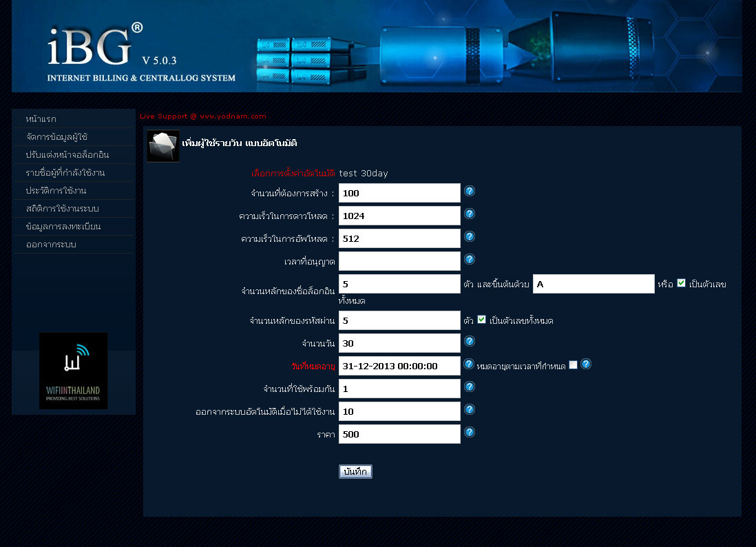Click help icon beside จำนวนที่ใช้พร้อมกัน field
Viewport: 756px width, 547px height.
coord(469,387)
